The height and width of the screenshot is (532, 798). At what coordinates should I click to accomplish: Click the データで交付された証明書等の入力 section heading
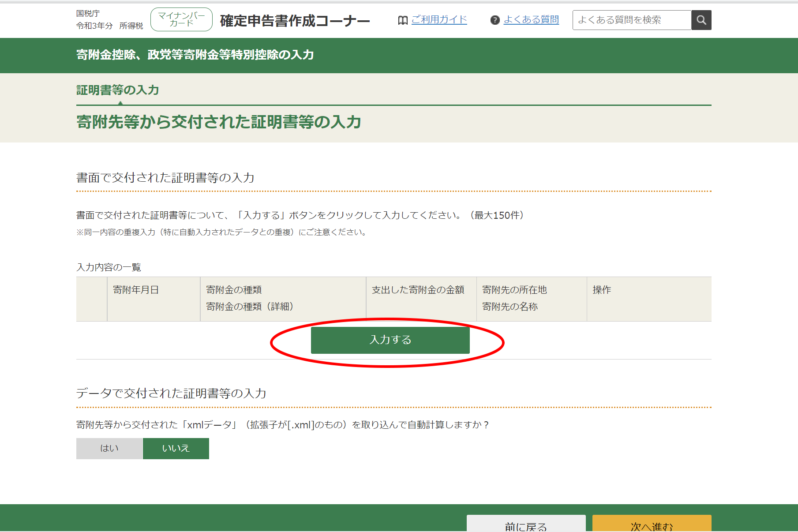pos(171,393)
